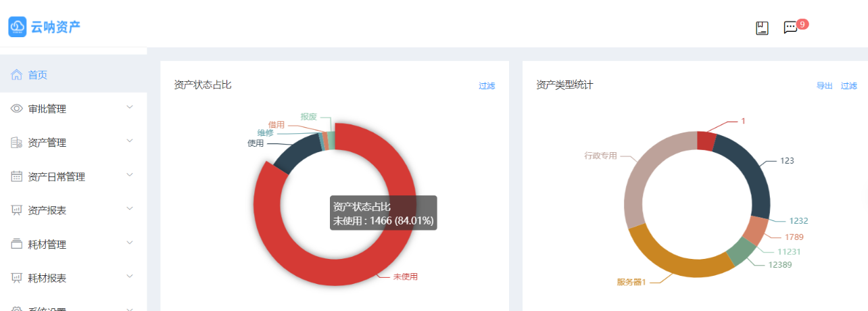Click 导出 link in 资产类型统计 panel
The width and height of the screenshot is (868, 311).
[824, 86]
